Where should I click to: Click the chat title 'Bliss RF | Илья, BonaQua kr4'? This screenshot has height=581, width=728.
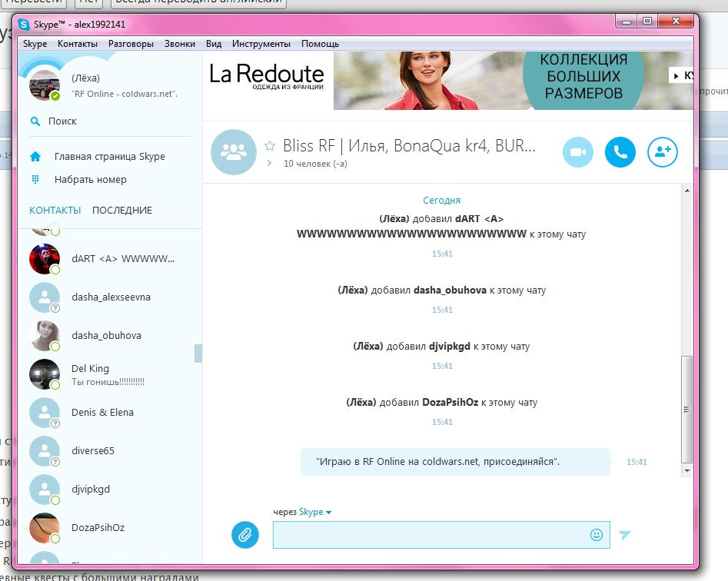409,146
